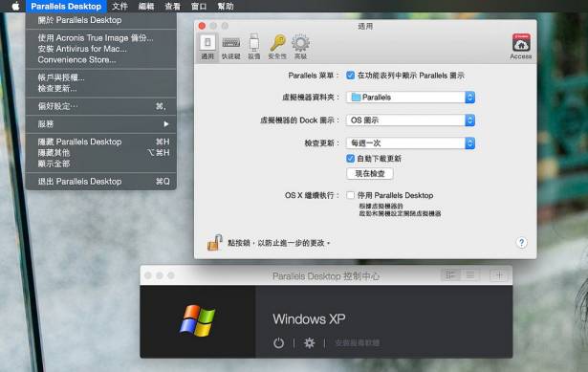Click the 現在檢查 button
Image resolution: width=588 pixels, height=372 pixels.
(370, 173)
